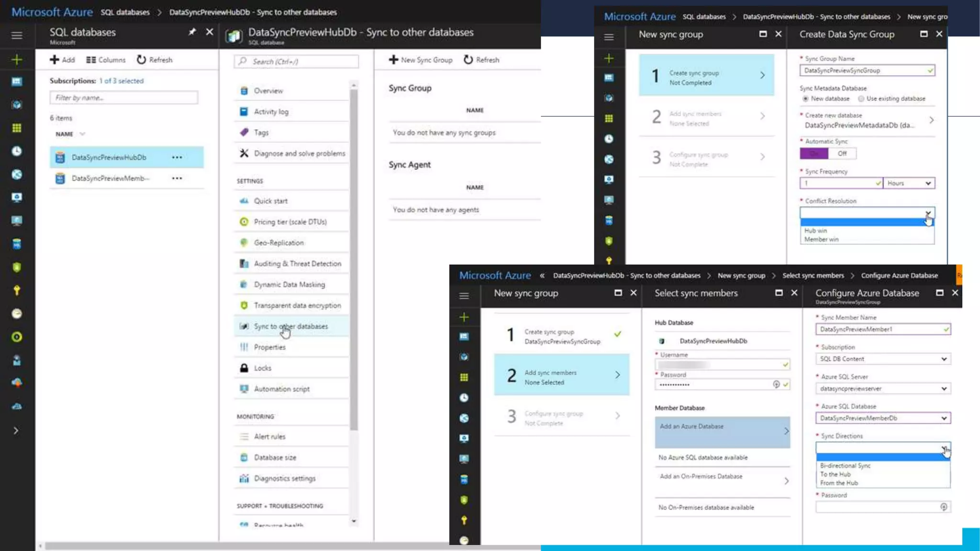This screenshot has height=551, width=980.
Task: Turn Automatic Sync Off
Action: pyautogui.click(x=842, y=154)
